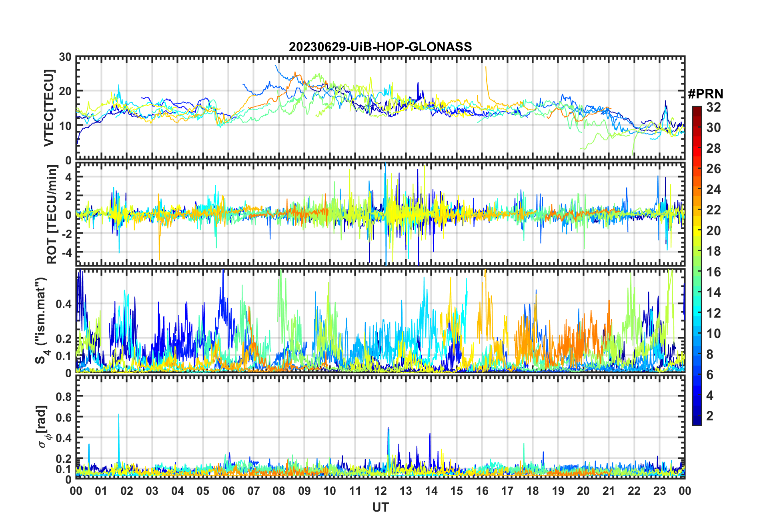
Task: Click the #PRN colorbar title
Action: (x=705, y=94)
